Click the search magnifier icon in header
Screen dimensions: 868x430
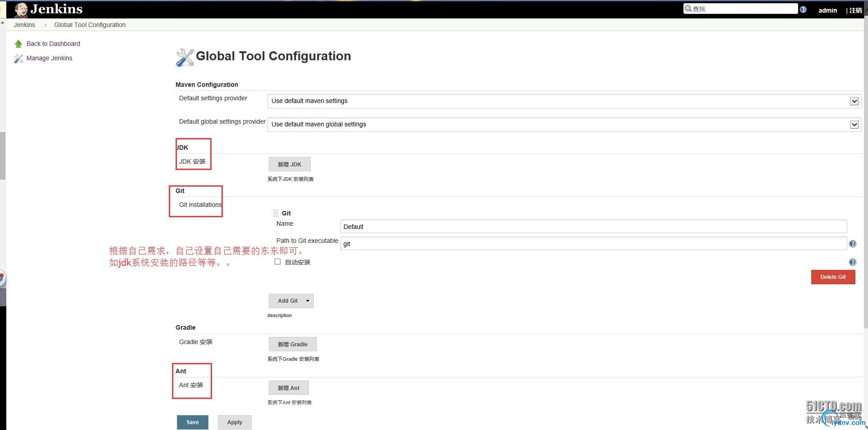tap(688, 9)
